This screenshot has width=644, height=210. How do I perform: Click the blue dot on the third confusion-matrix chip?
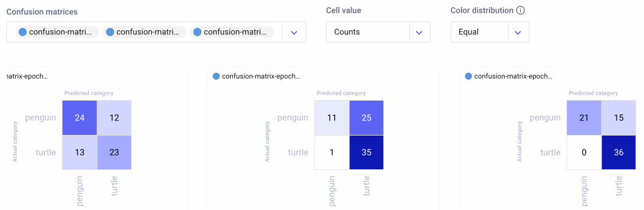click(197, 32)
